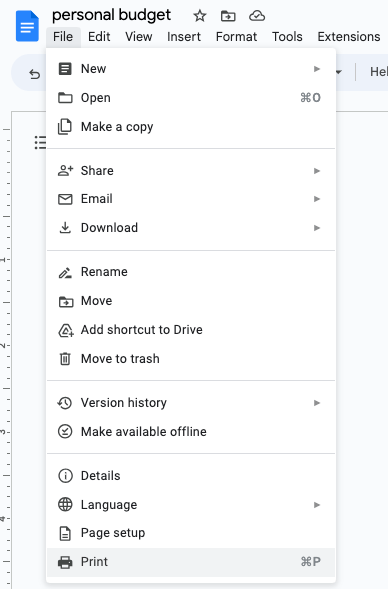
Task: Click the Share person-plus icon
Action: point(65,171)
